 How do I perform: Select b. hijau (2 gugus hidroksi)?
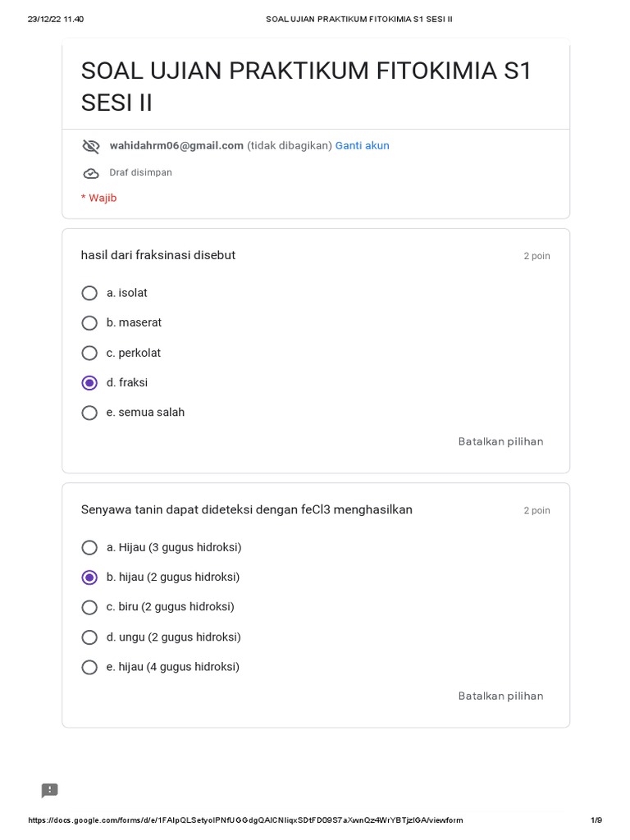[89, 577]
